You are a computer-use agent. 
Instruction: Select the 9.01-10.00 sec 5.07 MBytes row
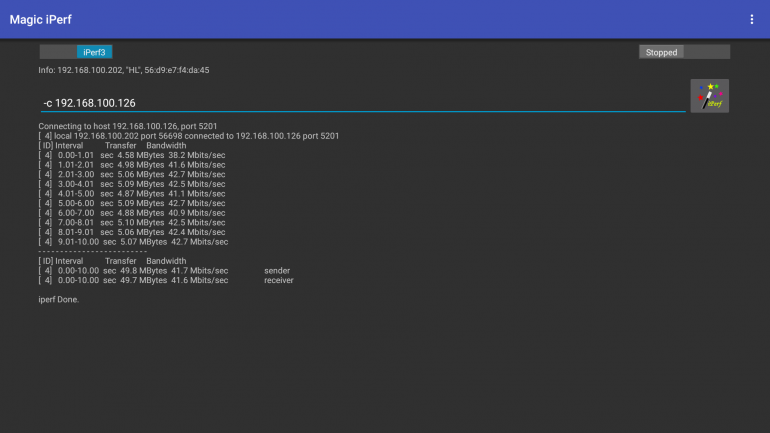coord(133,242)
